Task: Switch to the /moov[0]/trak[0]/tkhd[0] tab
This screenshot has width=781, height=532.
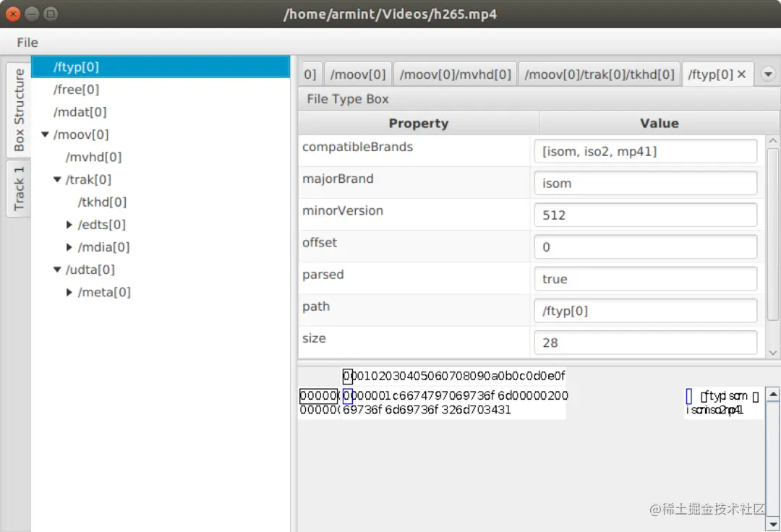Action: [599, 74]
